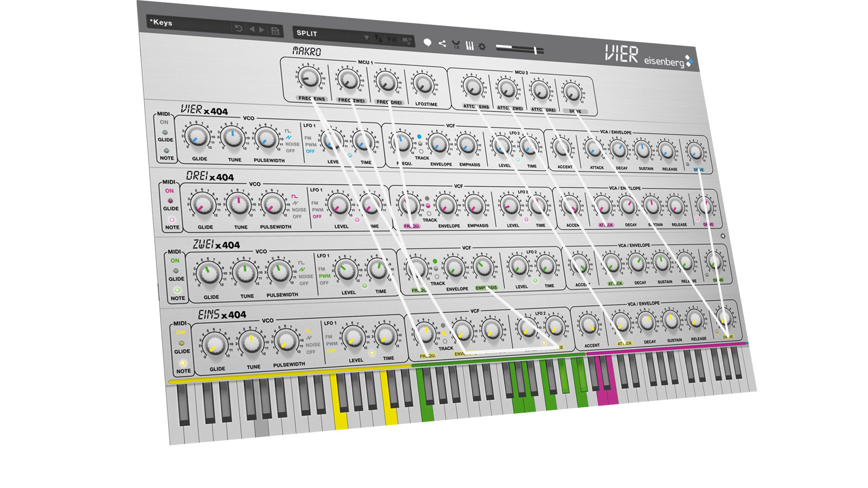
Task: Select PWM mode in ZWEI LFO 1
Action: [x=324, y=276]
